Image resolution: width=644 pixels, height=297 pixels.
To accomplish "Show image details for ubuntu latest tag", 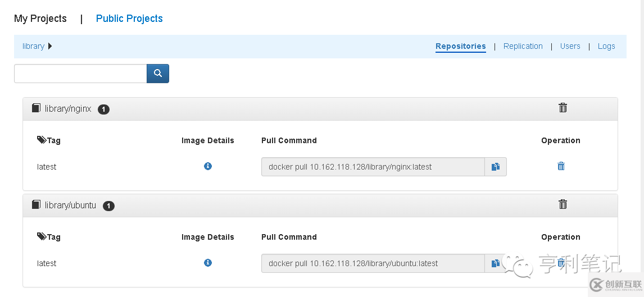I will 208,263.
